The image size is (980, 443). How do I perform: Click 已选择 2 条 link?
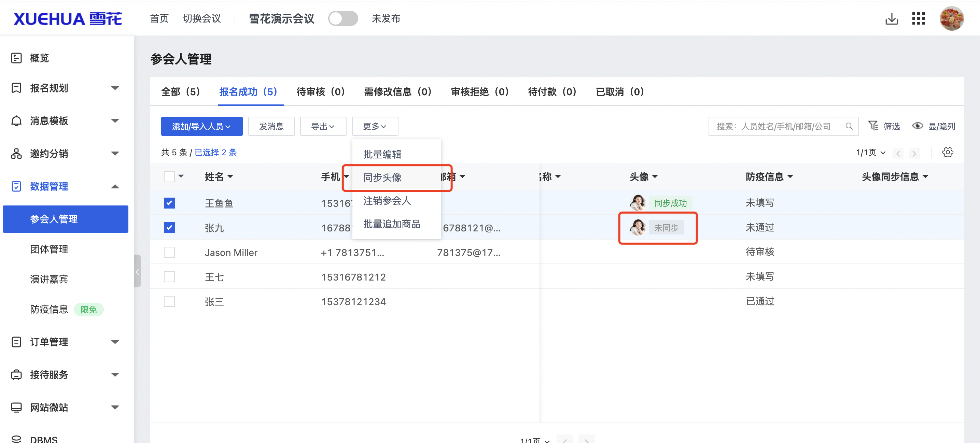click(216, 153)
